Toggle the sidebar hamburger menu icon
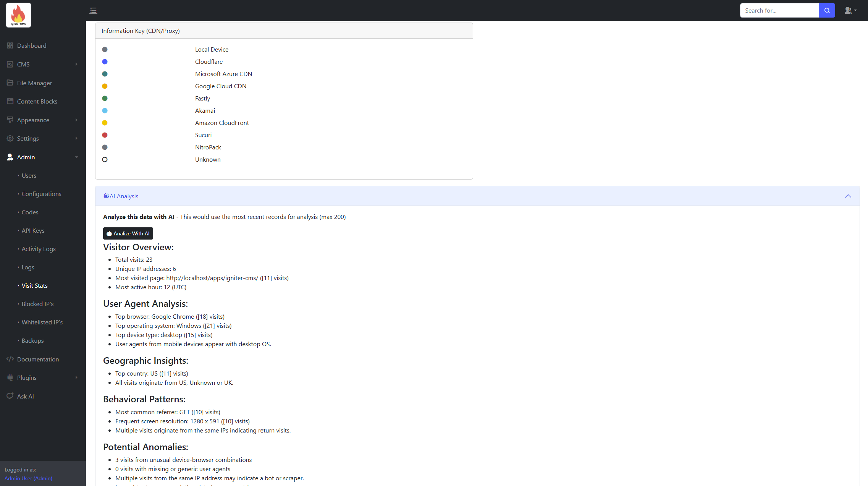Image resolution: width=868 pixels, height=486 pixels. click(x=93, y=11)
